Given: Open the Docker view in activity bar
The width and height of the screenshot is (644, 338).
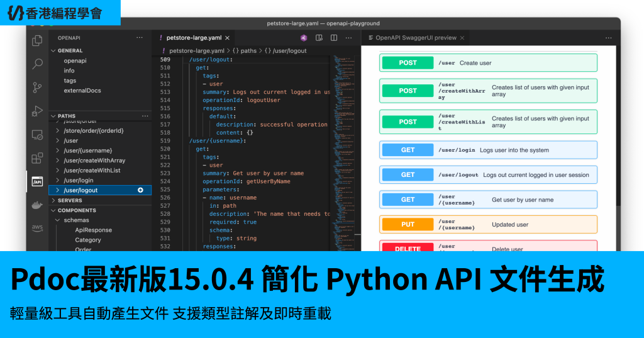Looking at the screenshot, I should (37, 205).
